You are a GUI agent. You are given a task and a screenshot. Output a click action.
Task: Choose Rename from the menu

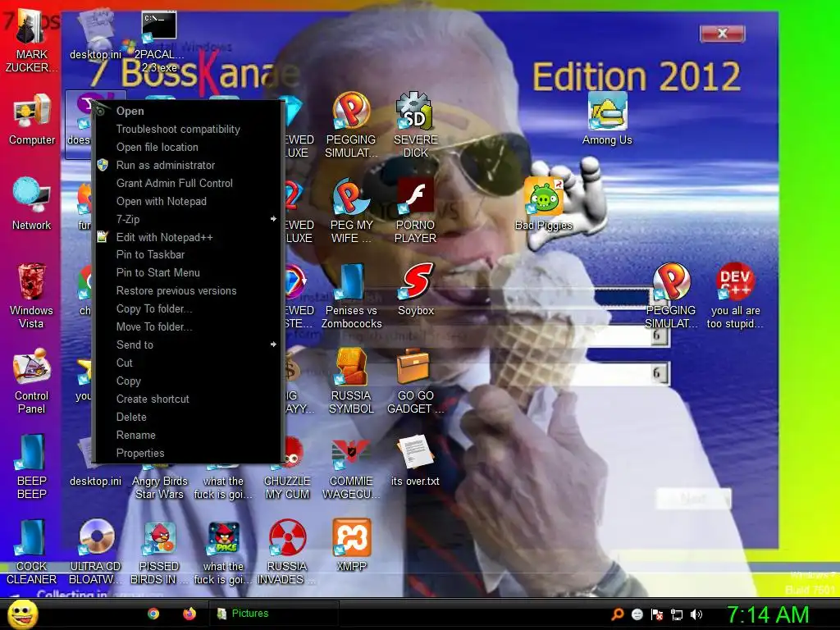(x=188, y=436)
